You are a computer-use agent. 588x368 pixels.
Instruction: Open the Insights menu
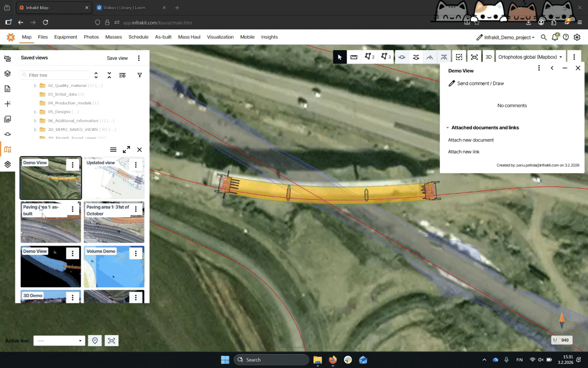(269, 37)
